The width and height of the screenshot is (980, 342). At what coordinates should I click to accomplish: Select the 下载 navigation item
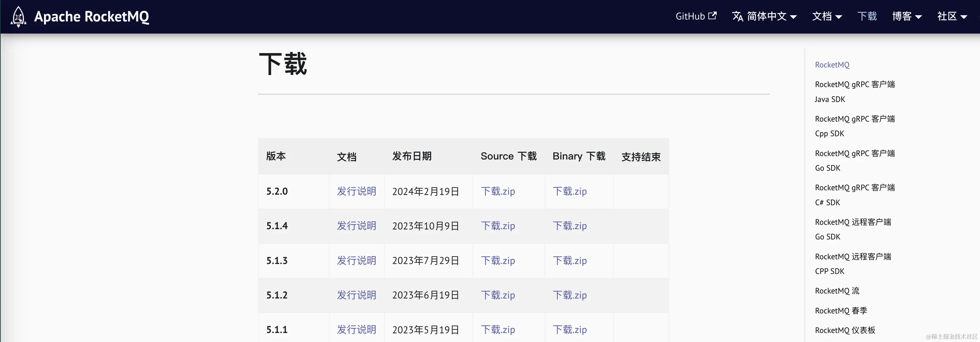pos(867,16)
